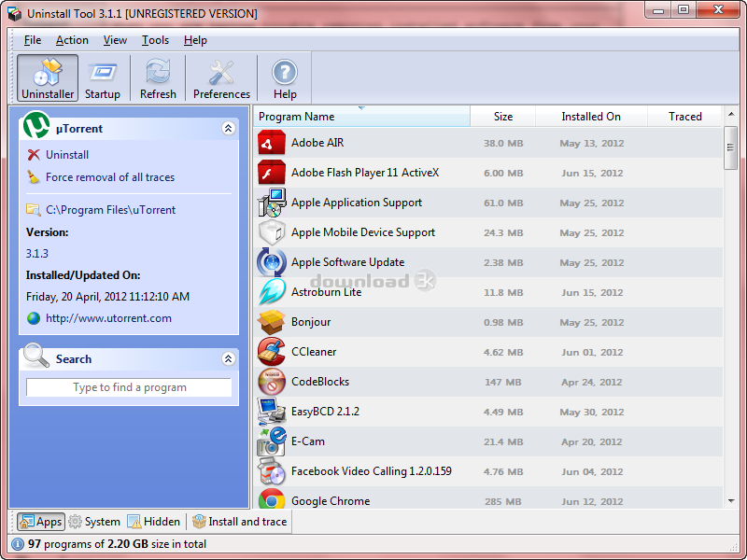Open the C:\Program Files\uTorrent folder link
Image resolution: width=747 pixels, height=560 pixels.
[110, 210]
